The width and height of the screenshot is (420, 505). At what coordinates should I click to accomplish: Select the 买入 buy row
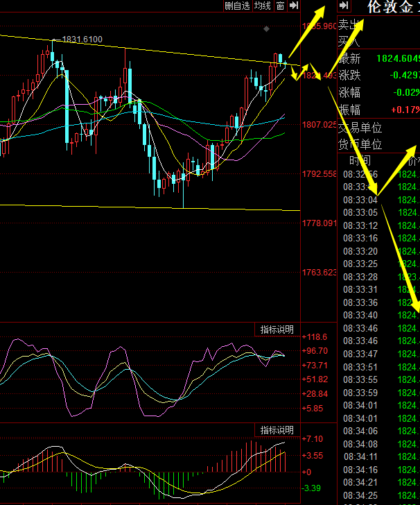click(378, 41)
